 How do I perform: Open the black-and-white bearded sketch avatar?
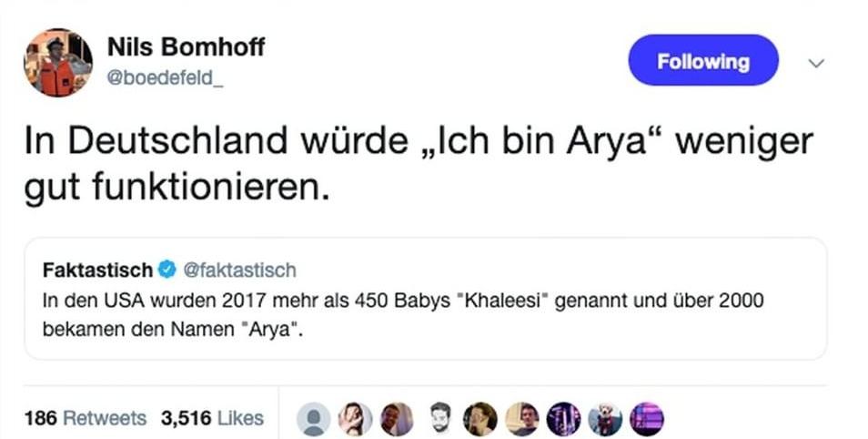click(x=439, y=419)
